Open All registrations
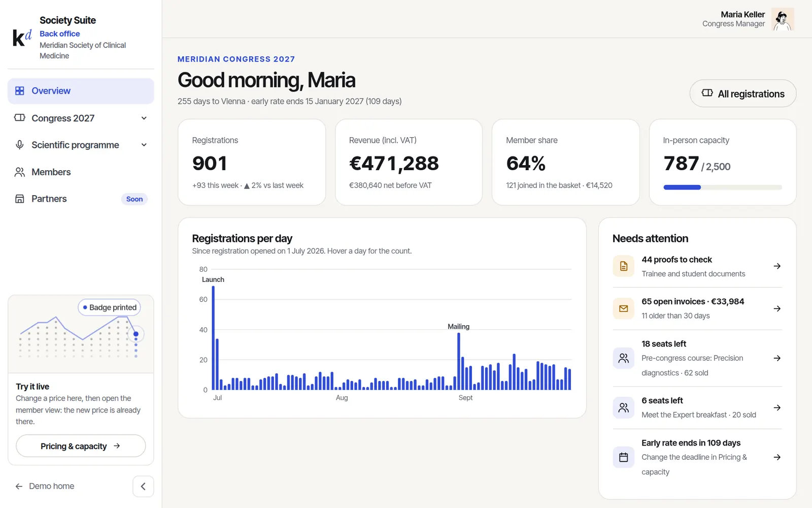Viewport: 812px width, 508px height. point(743,93)
